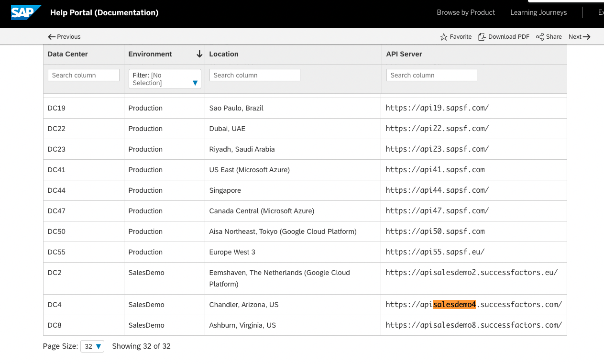The height and width of the screenshot is (364, 604).
Task: Click highlighted salesdemo4 text
Action: [454, 305]
